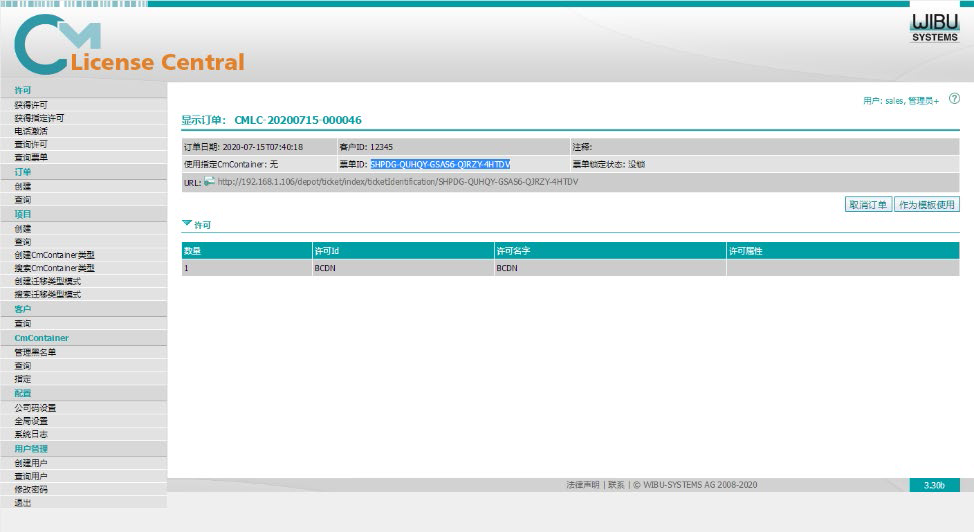
Task: Open 创建用户 in the sidebar
Action: [31, 463]
